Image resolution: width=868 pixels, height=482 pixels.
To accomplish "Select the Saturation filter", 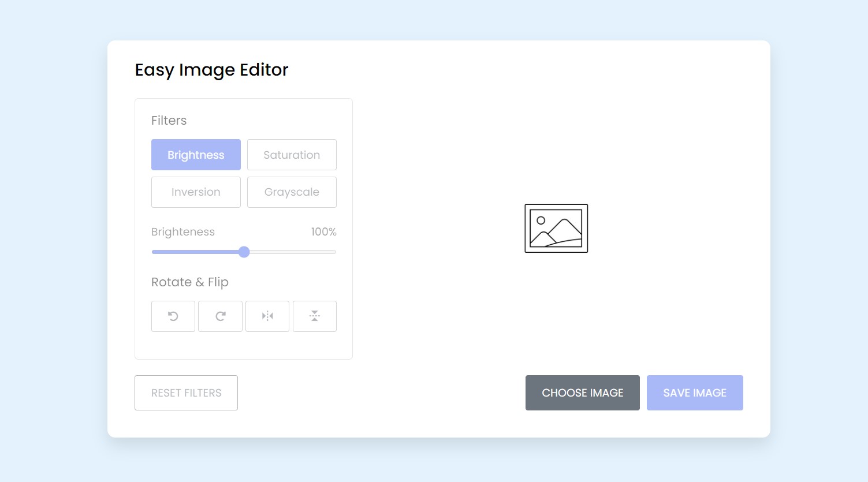I will [x=292, y=154].
